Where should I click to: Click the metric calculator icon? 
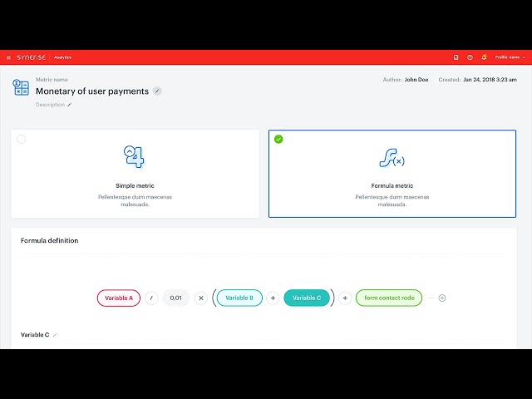tap(21, 87)
